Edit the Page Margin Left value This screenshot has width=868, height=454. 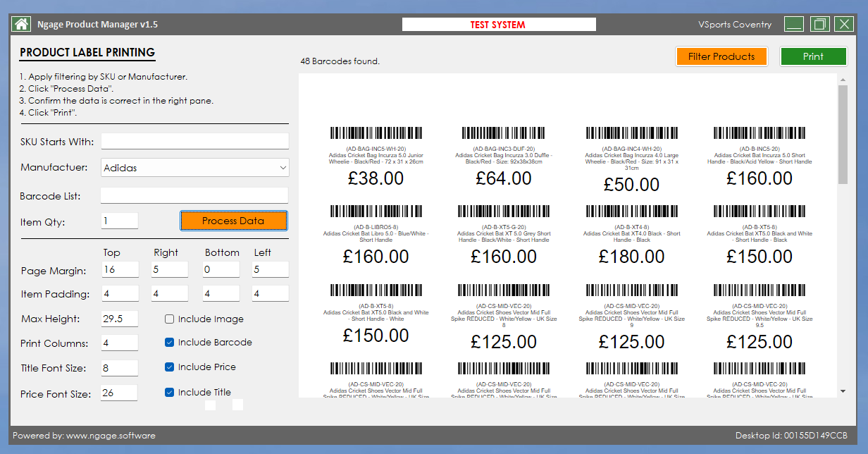click(x=271, y=269)
